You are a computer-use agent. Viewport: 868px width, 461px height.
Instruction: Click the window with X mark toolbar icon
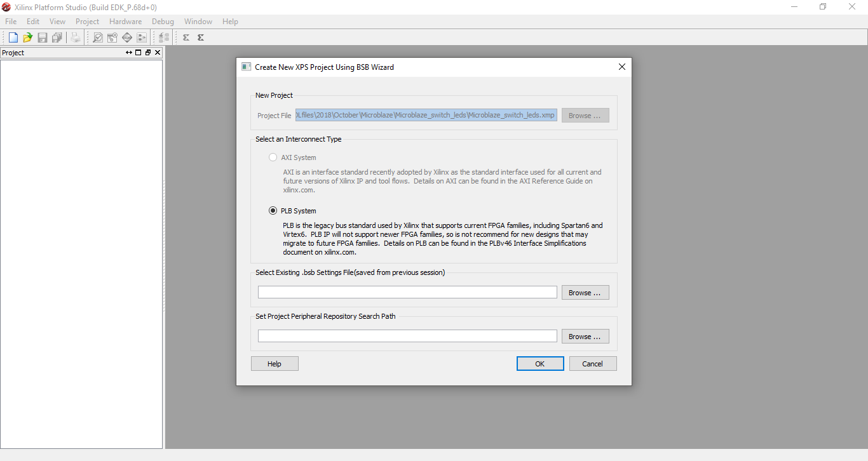pos(112,37)
